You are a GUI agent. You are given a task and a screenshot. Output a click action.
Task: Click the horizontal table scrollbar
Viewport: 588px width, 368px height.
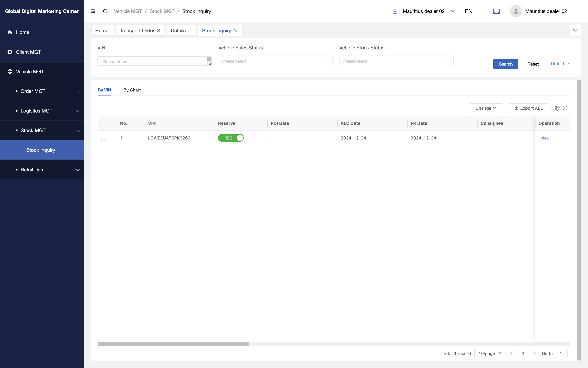coord(173,344)
